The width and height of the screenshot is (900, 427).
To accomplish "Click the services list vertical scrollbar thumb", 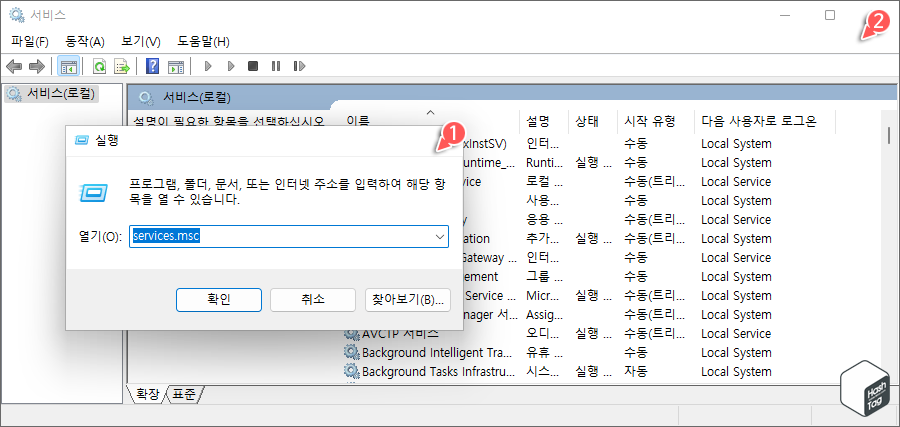I will tap(889, 135).
